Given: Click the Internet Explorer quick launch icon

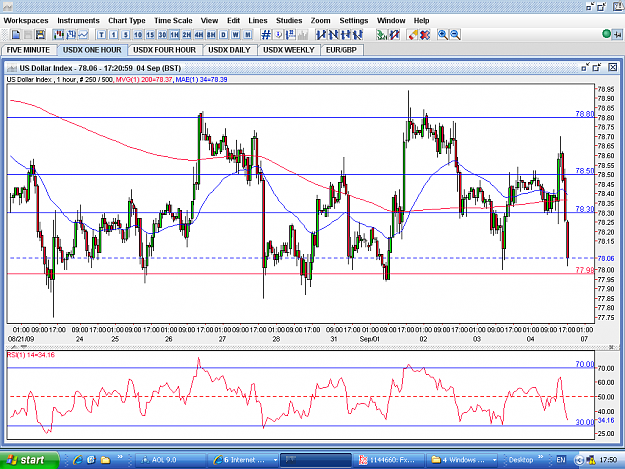Looking at the screenshot, I should (77, 460).
